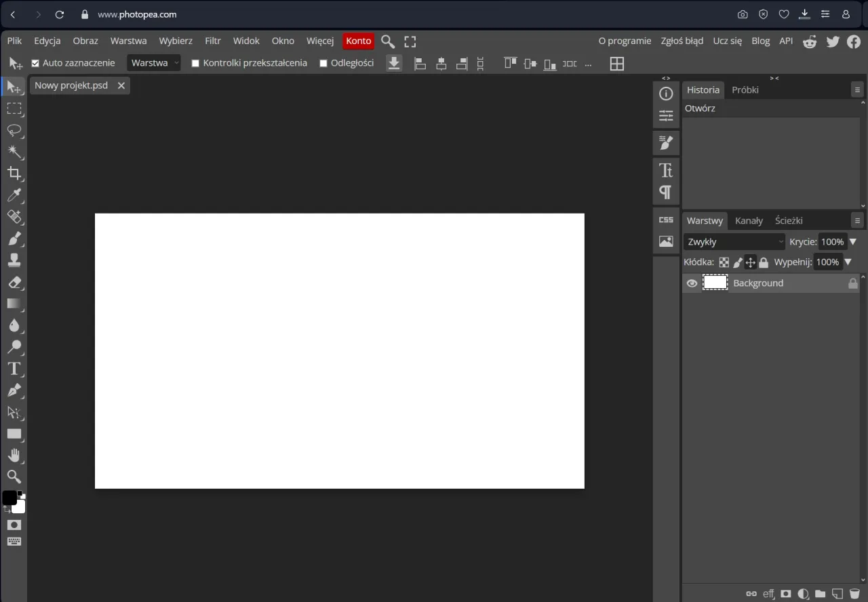The height and width of the screenshot is (602, 868).
Task: Open the Filtr menu
Action: coord(212,41)
